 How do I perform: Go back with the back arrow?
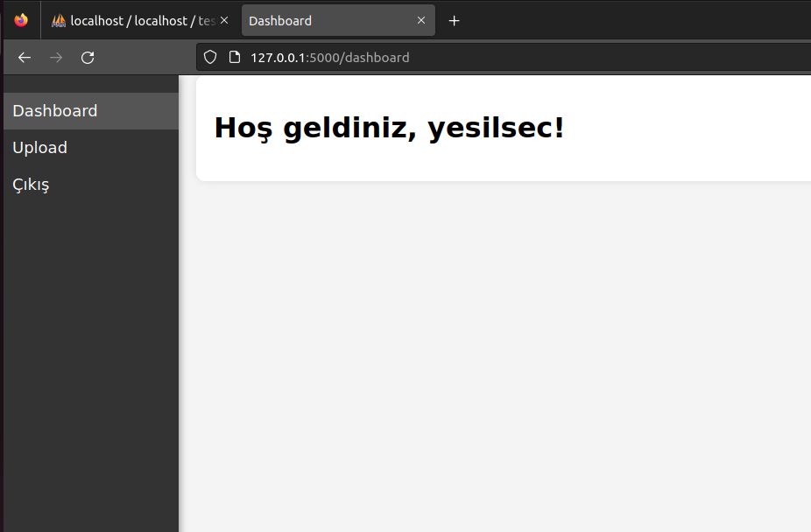pyautogui.click(x=25, y=58)
